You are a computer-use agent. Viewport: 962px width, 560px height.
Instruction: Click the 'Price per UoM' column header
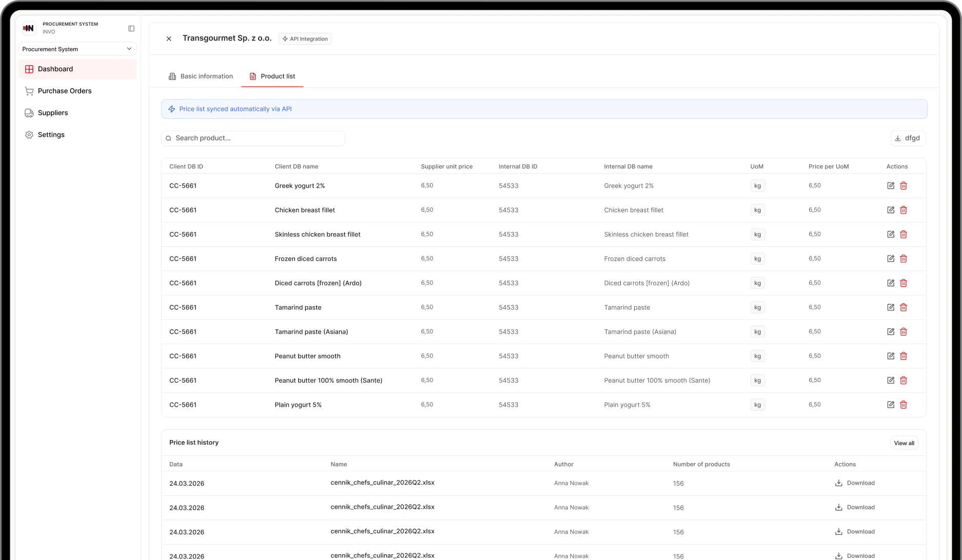[x=829, y=167]
